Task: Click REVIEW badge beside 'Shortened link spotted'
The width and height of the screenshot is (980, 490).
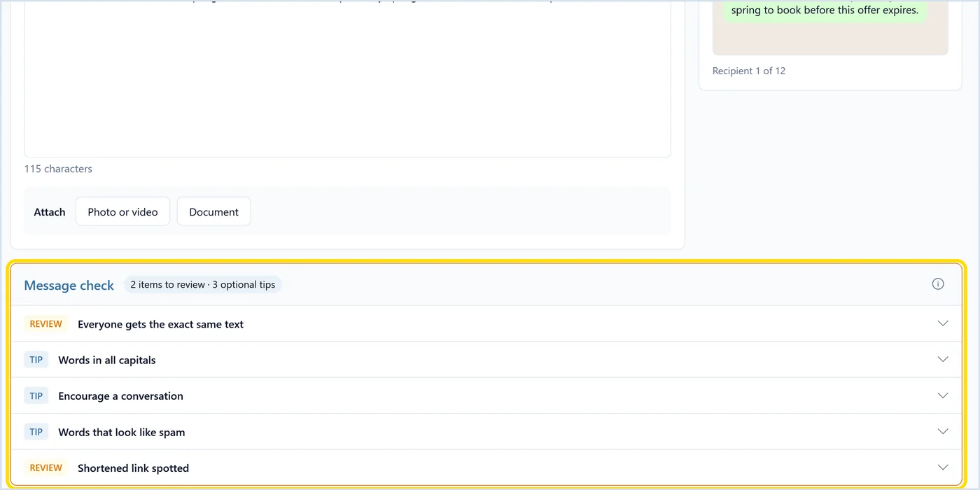Action: [x=46, y=468]
